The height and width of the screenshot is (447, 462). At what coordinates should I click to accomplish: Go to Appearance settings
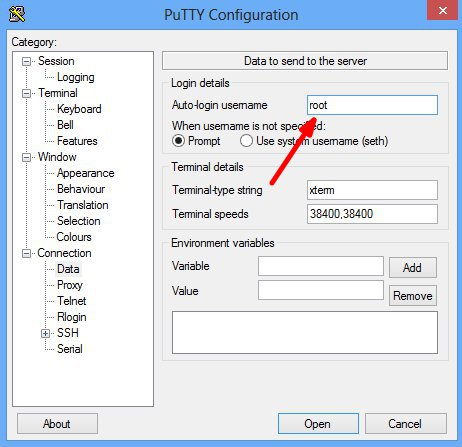point(86,173)
